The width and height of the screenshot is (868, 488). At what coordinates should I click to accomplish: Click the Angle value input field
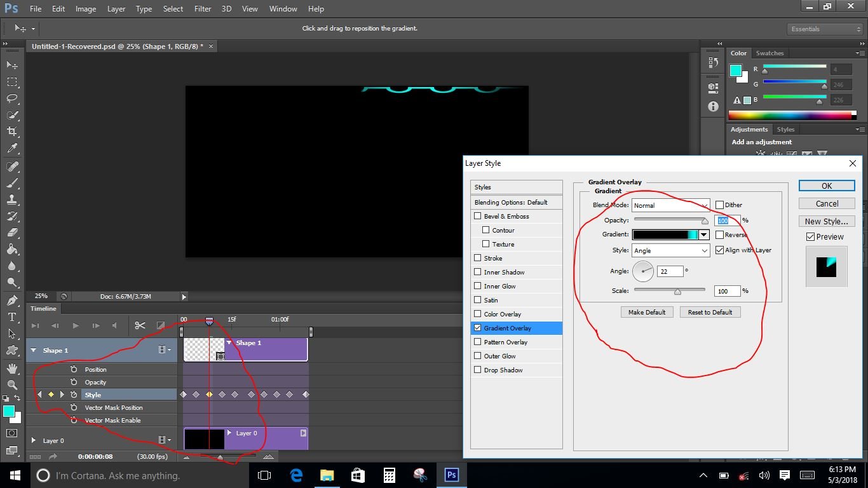(670, 271)
